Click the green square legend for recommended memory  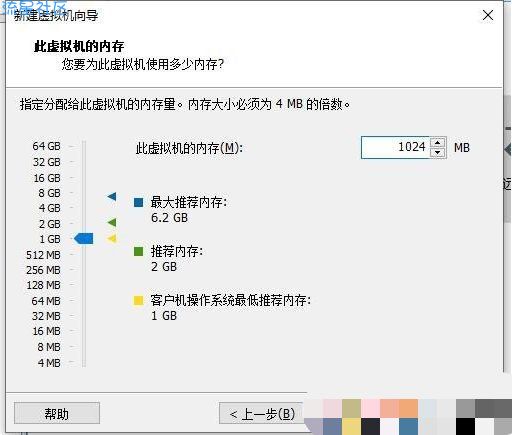point(138,251)
